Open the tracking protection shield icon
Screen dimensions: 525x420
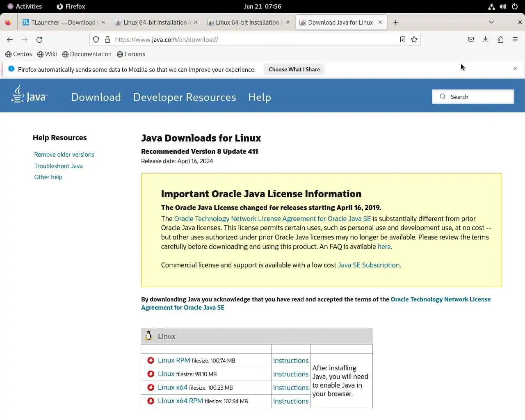(96, 39)
